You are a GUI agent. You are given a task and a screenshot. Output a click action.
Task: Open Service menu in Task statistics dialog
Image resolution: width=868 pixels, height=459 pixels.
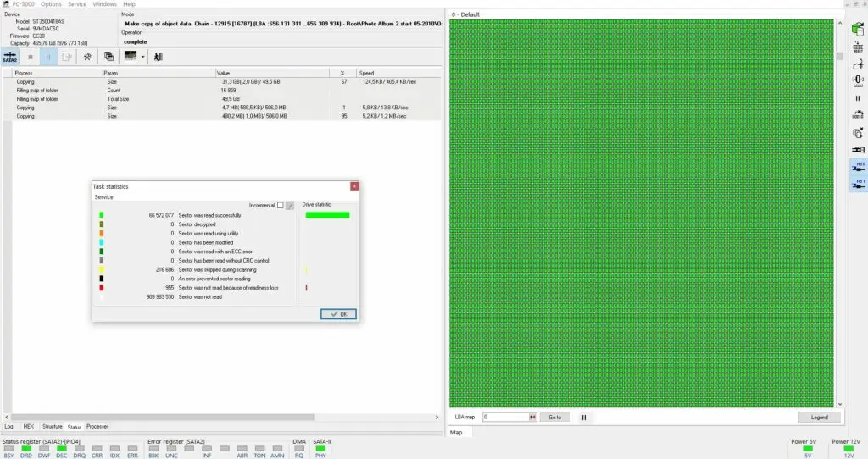(x=103, y=196)
